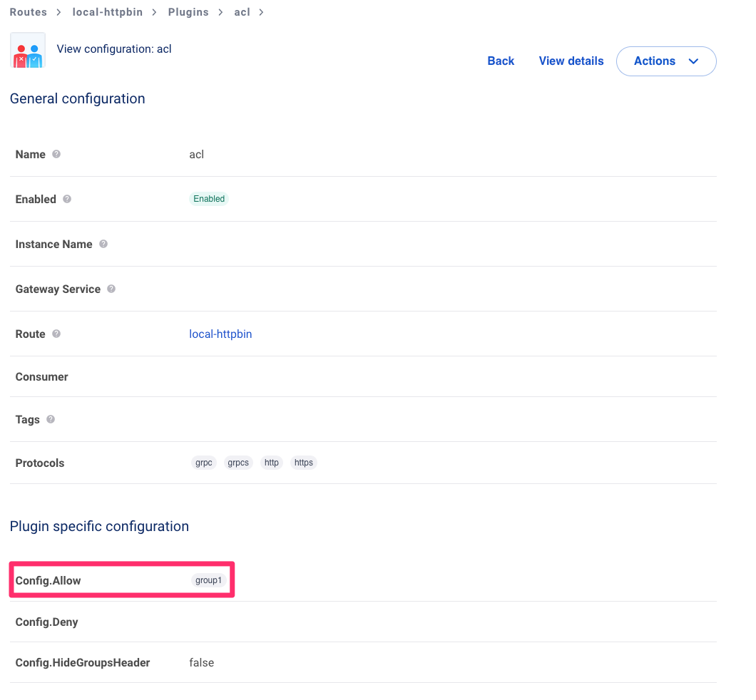This screenshot has height=700, width=756.
Task: Click the acl value in Name row
Action: [x=196, y=154]
